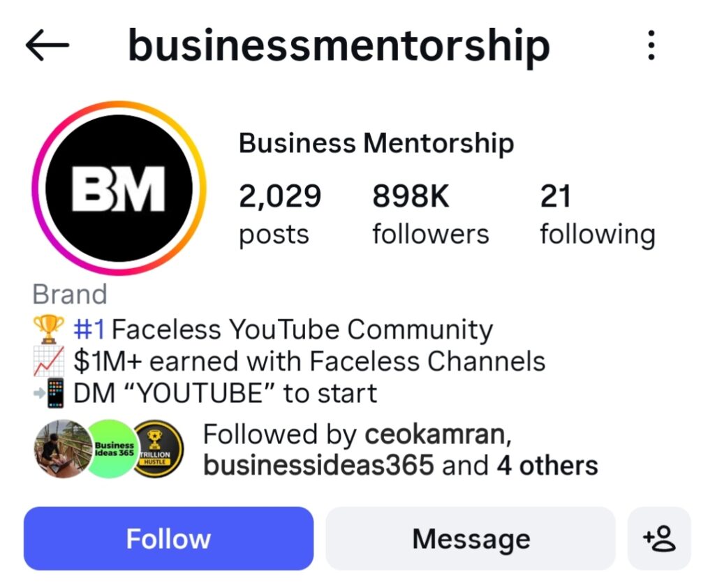This screenshot has width=715, height=588.
Task: Tap the businessmentorship username header
Action: (x=339, y=46)
